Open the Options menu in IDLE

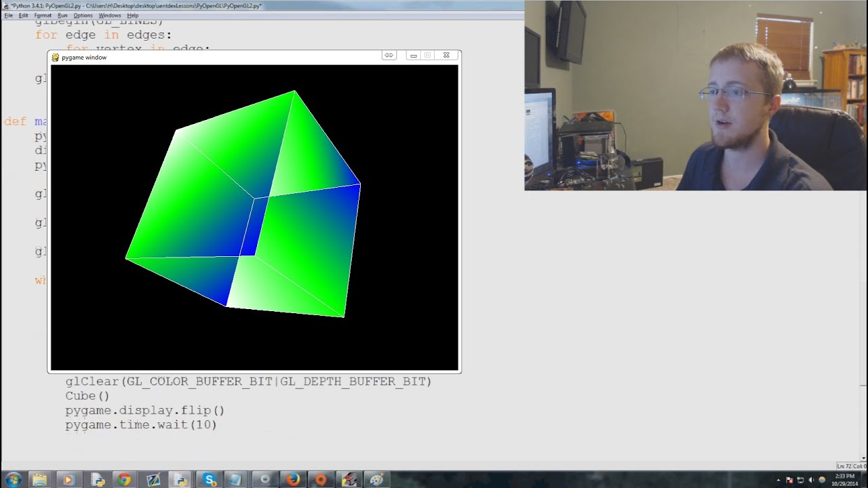pos(83,15)
